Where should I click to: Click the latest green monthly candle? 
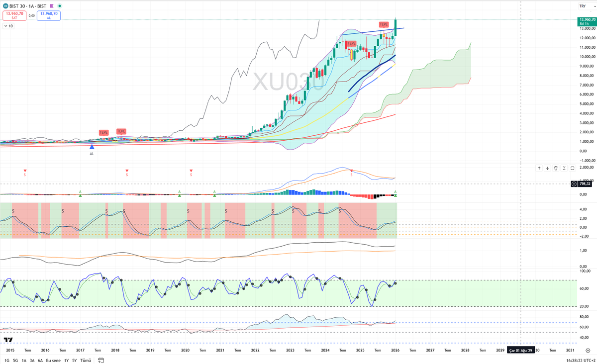click(x=396, y=27)
